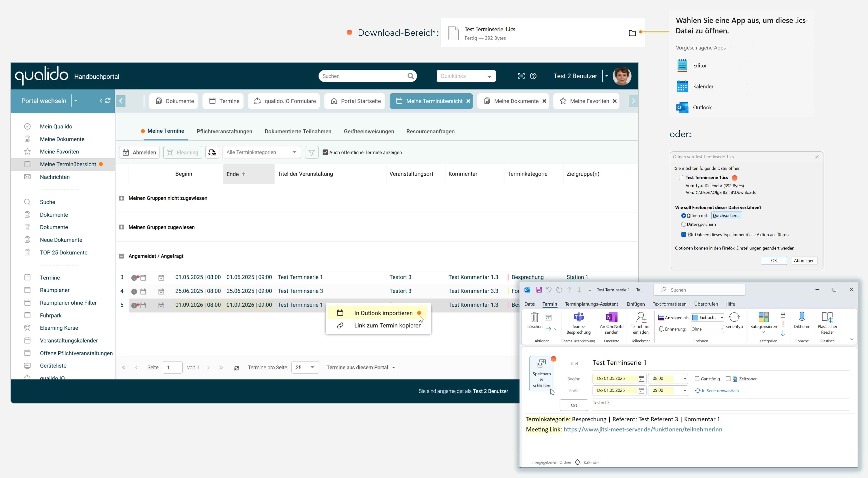This screenshot has height=478, width=868.
Task: Click the search magnifier in Suchen field
Action: click(x=410, y=76)
